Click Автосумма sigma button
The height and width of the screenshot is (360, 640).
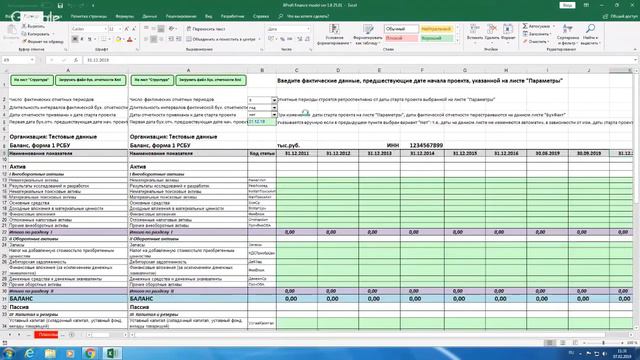point(536,26)
